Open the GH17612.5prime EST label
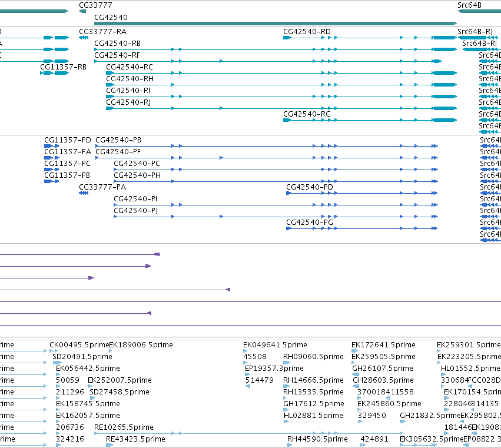The width and height of the screenshot is (501, 448). pos(314,404)
